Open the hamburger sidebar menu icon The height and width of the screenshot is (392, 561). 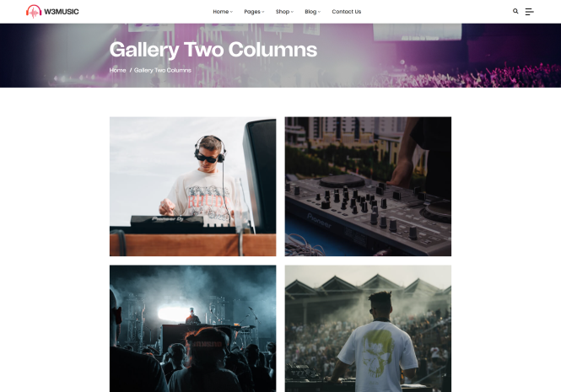click(530, 12)
